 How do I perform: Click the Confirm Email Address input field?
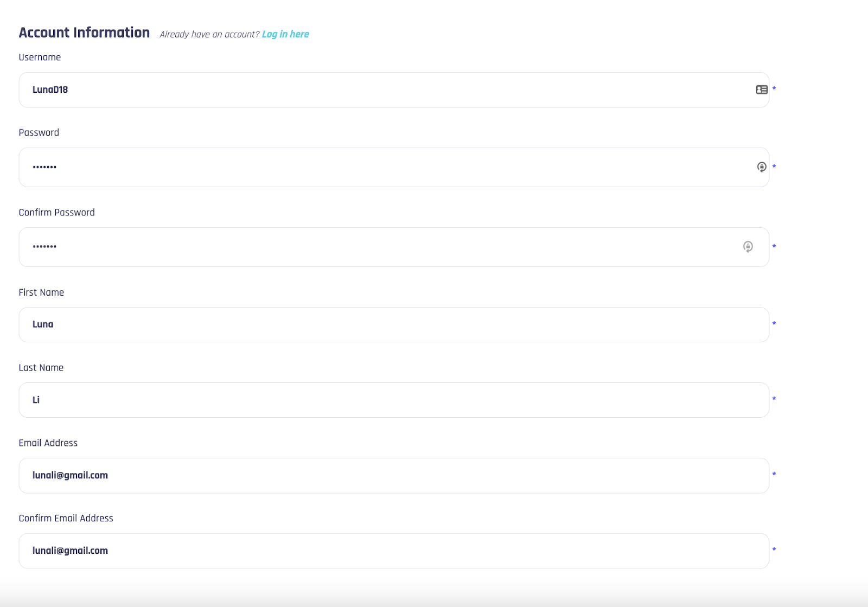point(394,551)
